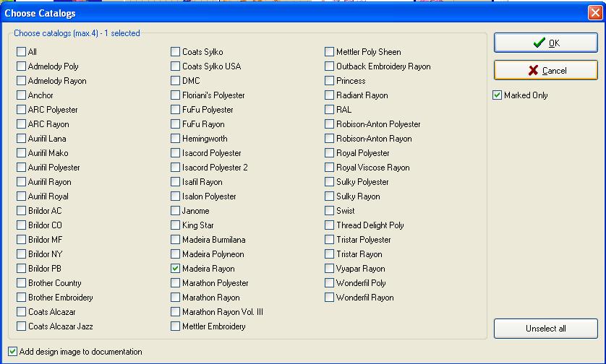Tick Marathon Rayon Vol. III checkbox

point(175,311)
